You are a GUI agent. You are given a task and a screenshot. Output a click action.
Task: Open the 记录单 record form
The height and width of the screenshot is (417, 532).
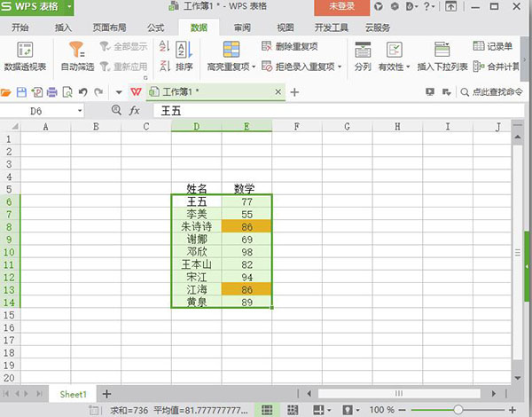pos(493,46)
